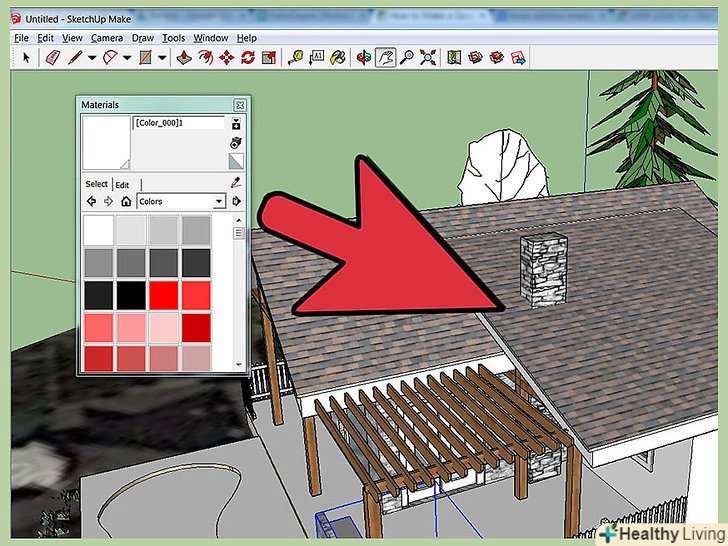
Task: Expand the Rectangle tool dropdown arrow
Action: [162, 58]
